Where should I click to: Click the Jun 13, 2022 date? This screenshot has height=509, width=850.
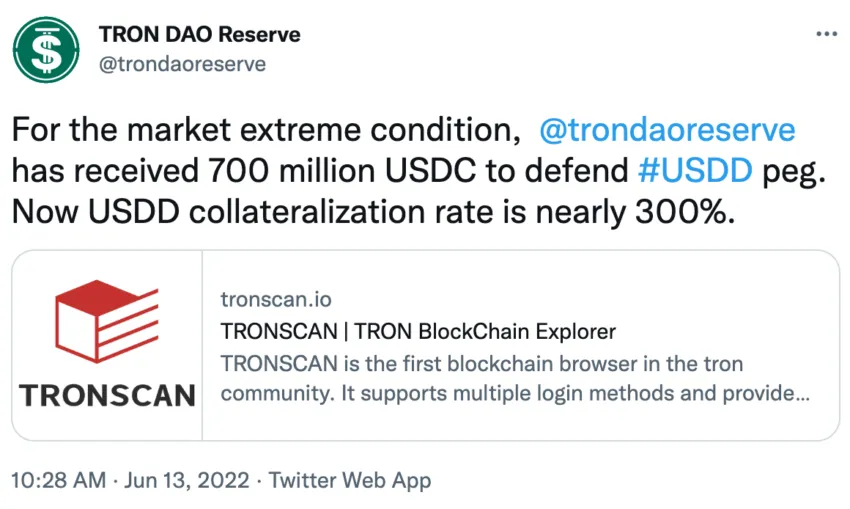click(x=187, y=480)
